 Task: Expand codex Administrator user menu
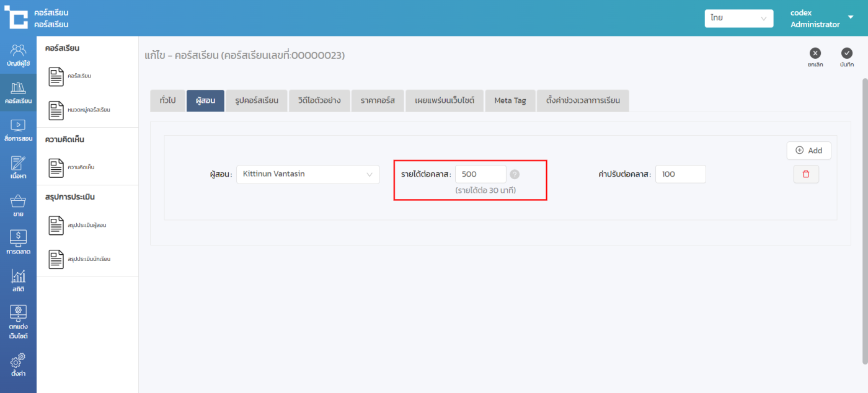click(x=850, y=17)
